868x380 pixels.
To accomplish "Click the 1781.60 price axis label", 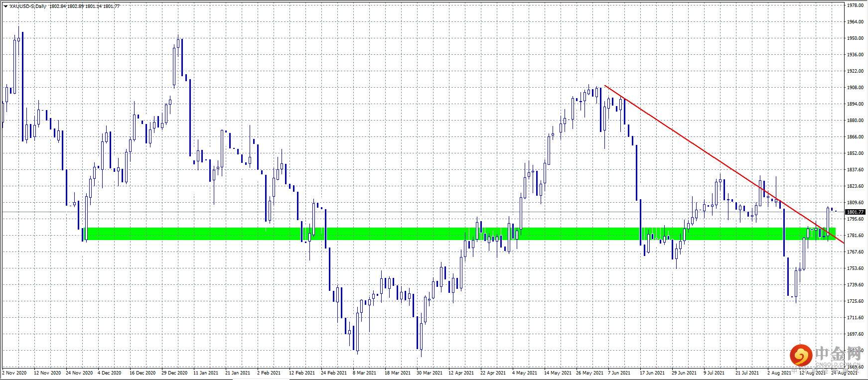I will point(855,236).
